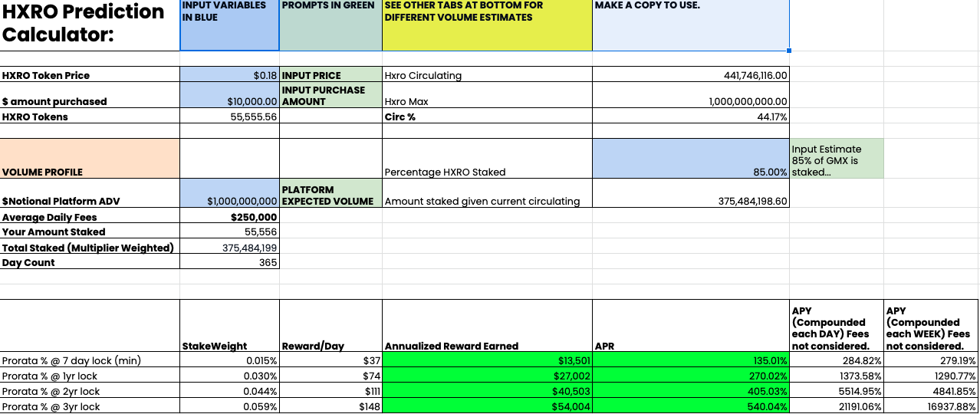
Task: Edit the $0.18 token price input
Action: pyautogui.click(x=229, y=75)
